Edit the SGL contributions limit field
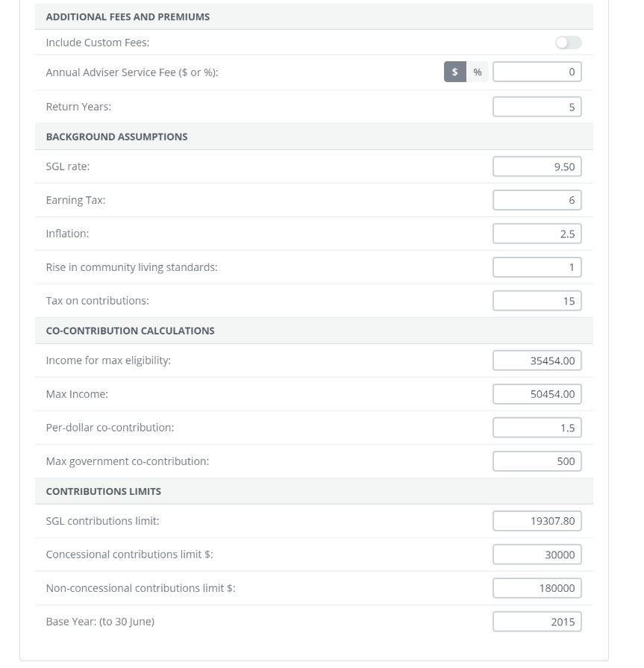Screen dimensions: 644x668 point(537,521)
